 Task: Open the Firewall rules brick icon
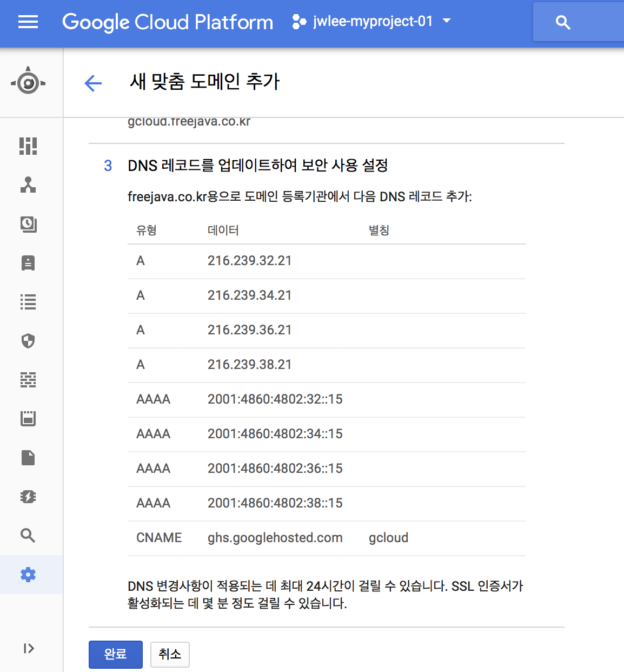click(28, 380)
